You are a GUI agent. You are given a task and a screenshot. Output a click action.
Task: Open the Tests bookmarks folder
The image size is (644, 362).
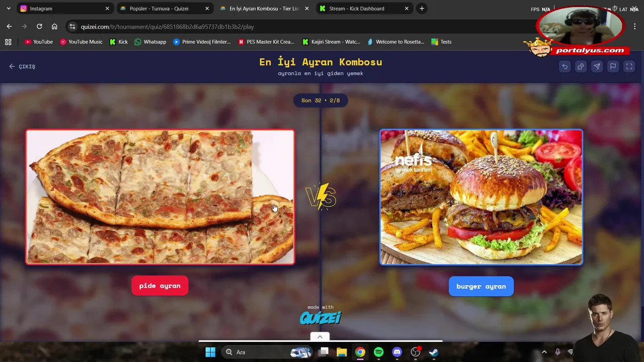tap(441, 42)
